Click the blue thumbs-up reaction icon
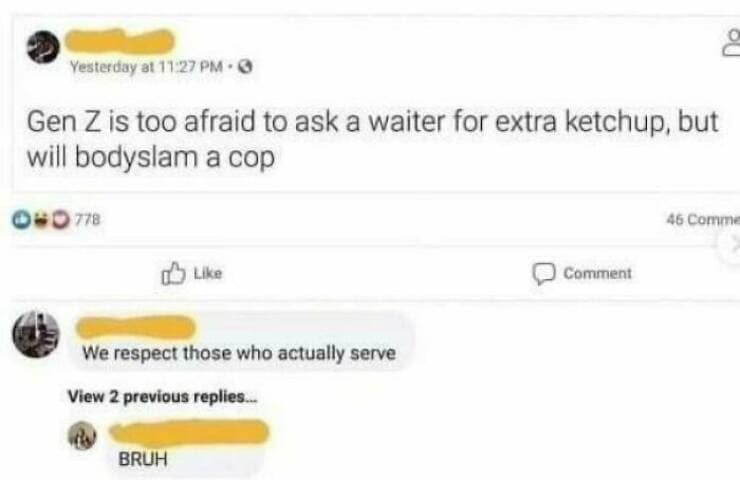The height and width of the screenshot is (480, 740). (20, 219)
